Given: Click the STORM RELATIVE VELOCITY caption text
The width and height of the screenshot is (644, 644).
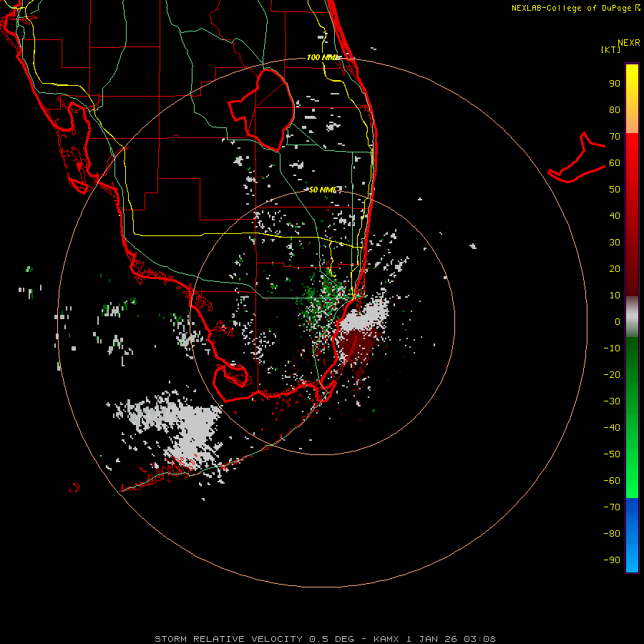Looking at the screenshot, I should (228, 639).
